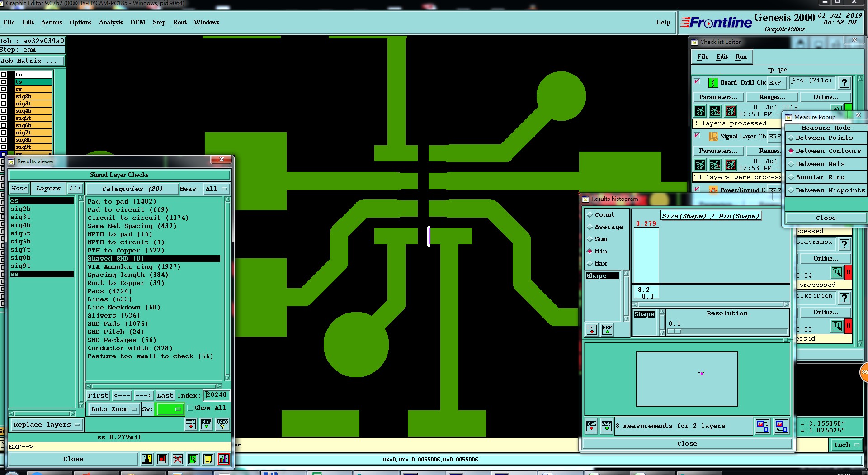This screenshot has width=868, height=475.
Task: Toggle the Signal Layer check checkbox
Action: (x=697, y=135)
